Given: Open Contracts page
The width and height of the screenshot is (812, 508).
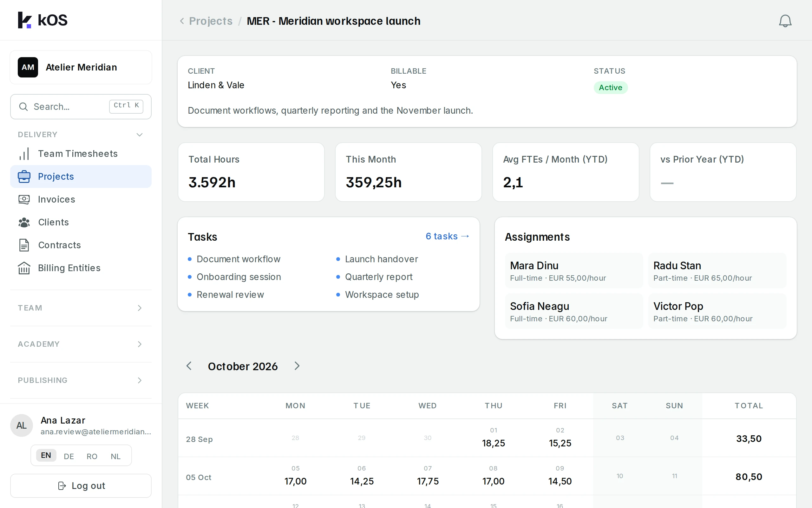Looking at the screenshot, I should [x=81, y=245].
